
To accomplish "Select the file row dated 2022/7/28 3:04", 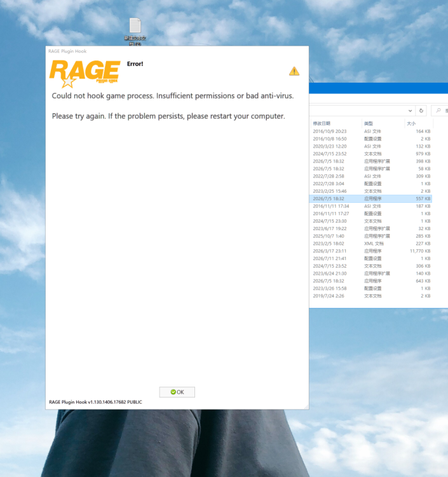I will pos(370,184).
